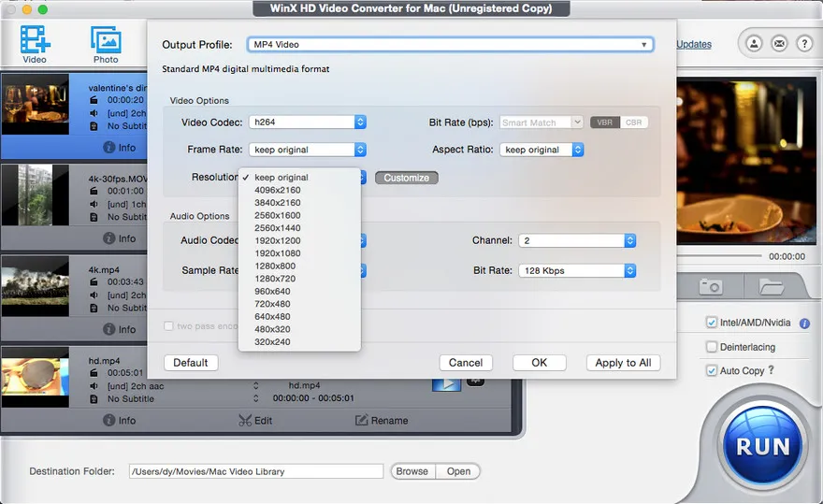Click the Intel/AMD/Nvidia info icon
Viewport: 823px width, 504px height.
tap(804, 324)
